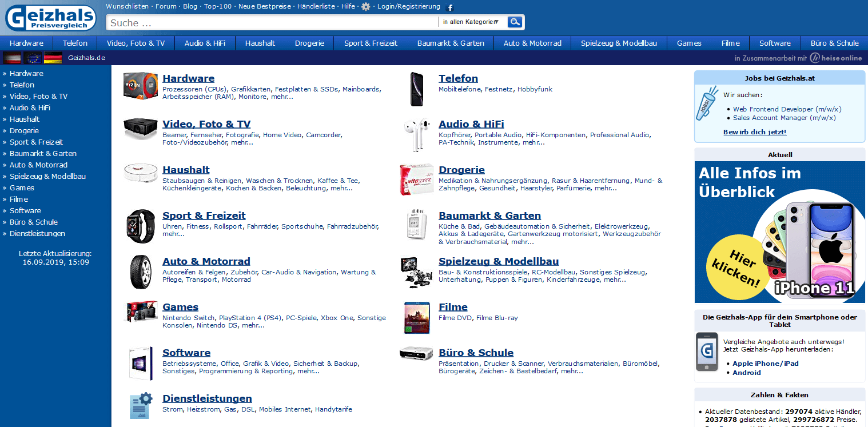Open the Games tab in navigation bar
Screen dimensions: 868x427
point(689,43)
